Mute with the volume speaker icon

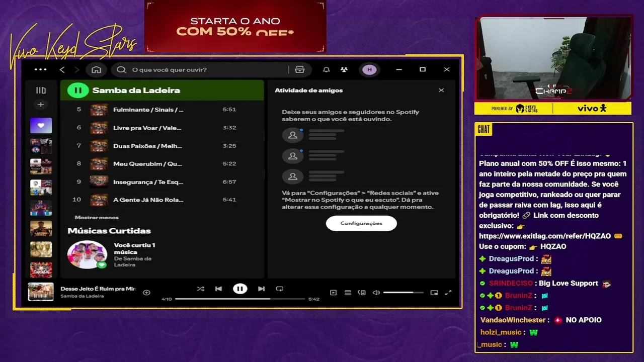coord(376,293)
